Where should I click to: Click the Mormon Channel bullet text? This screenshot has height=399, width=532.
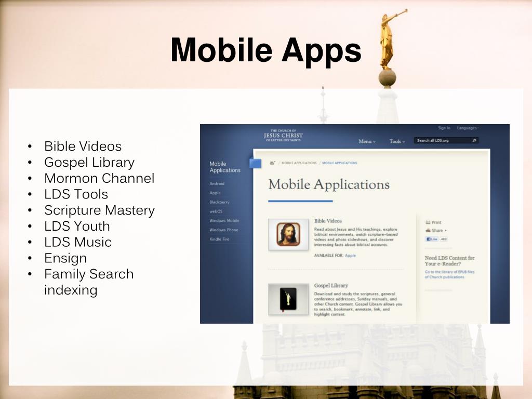(99, 178)
